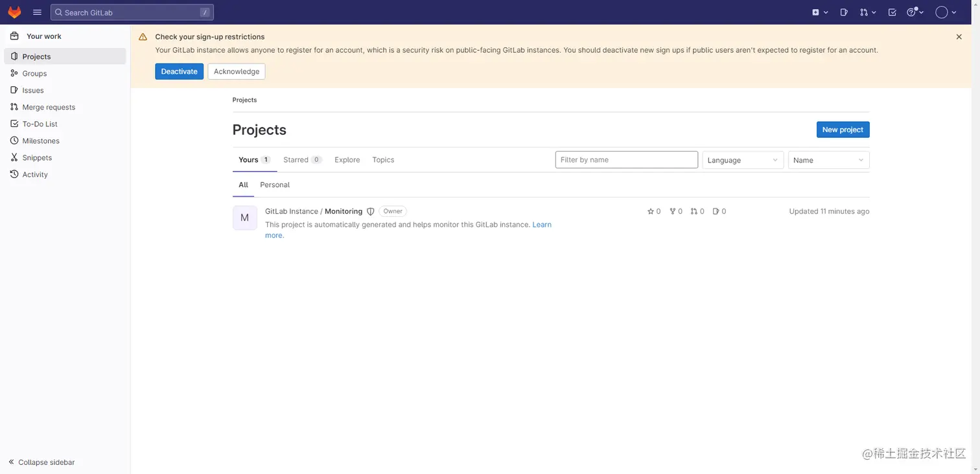This screenshot has height=474, width=980.
Task: Click the Snippets scissors icon
Action: (14, 157)
